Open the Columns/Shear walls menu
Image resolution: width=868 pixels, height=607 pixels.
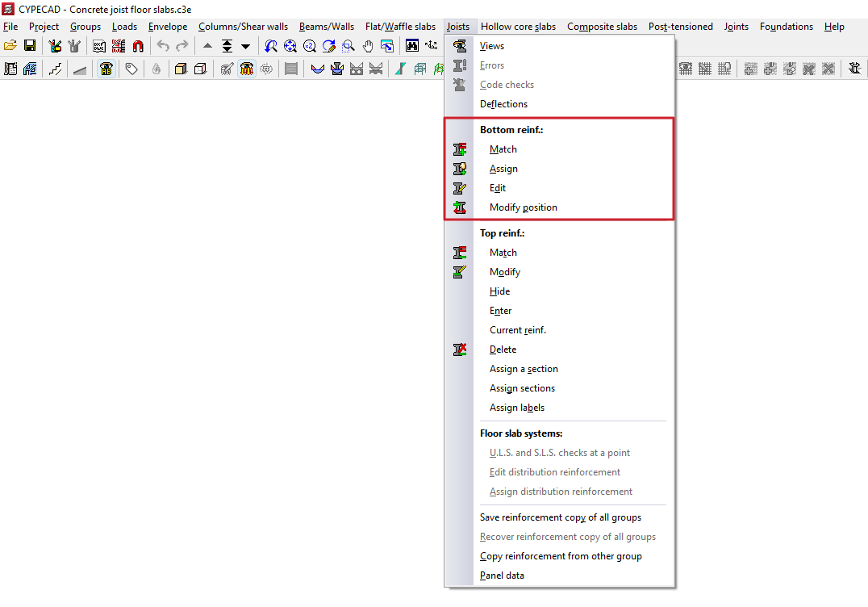pos(243,27)
